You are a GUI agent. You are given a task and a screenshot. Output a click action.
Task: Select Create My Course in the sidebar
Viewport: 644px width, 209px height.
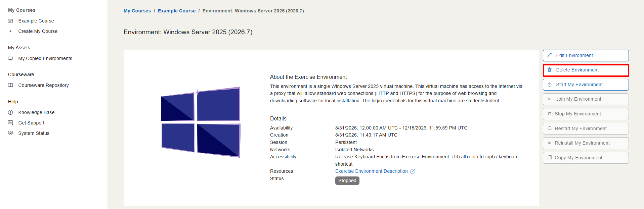click(38, 31)
